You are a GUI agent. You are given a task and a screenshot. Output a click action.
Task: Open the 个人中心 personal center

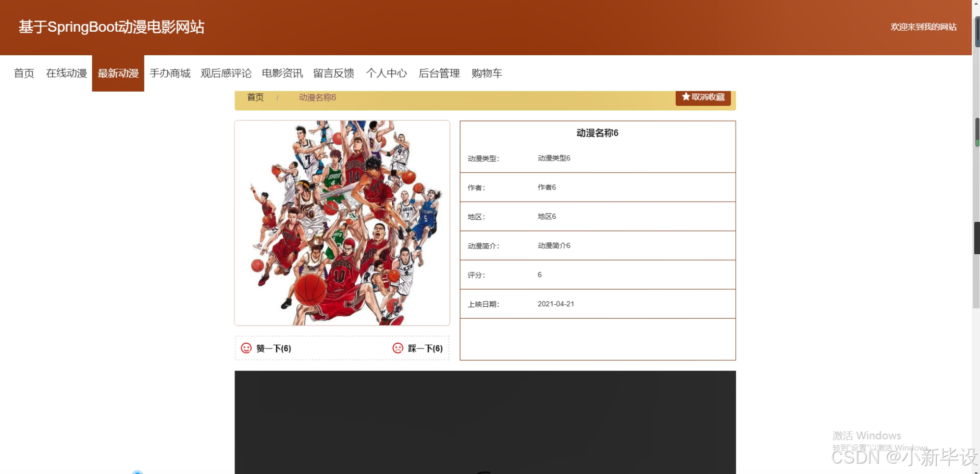click(x=387, y=73)
